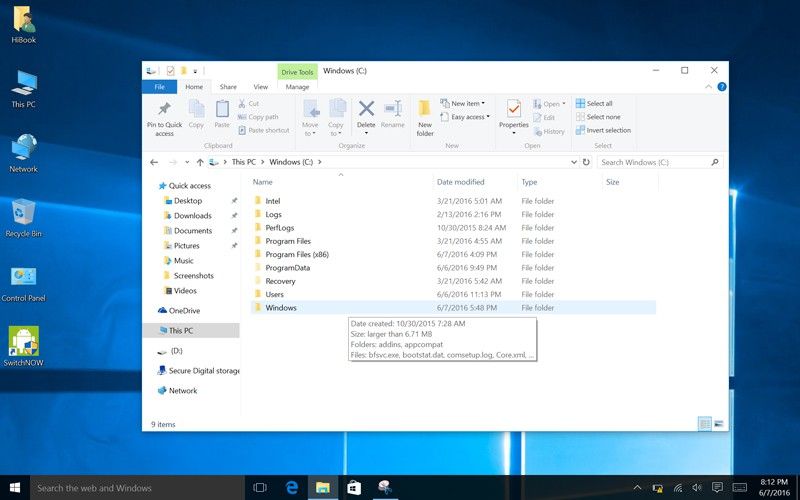This screenshot has height=500, width=800.
Task: Click Select none in ribbon
Action: (598, 117)
